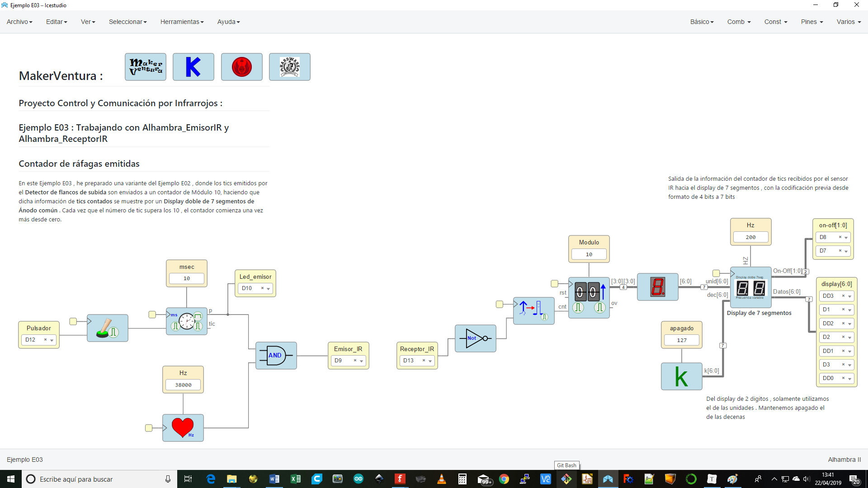Select the AND gate block
This screenshot has height=488, width=868.
point(276,355)
